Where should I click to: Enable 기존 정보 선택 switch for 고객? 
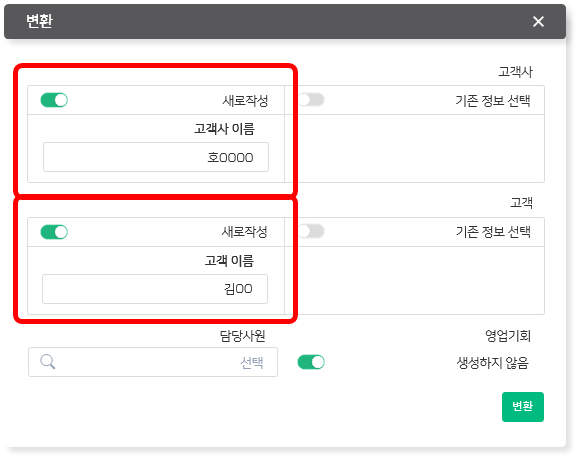[x=311, y=231]
